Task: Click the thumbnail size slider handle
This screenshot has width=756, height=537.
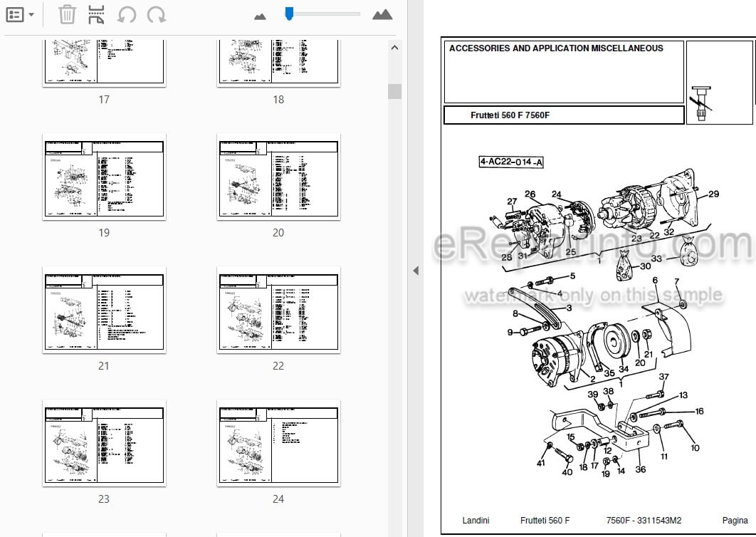Action: coord(289,14)
